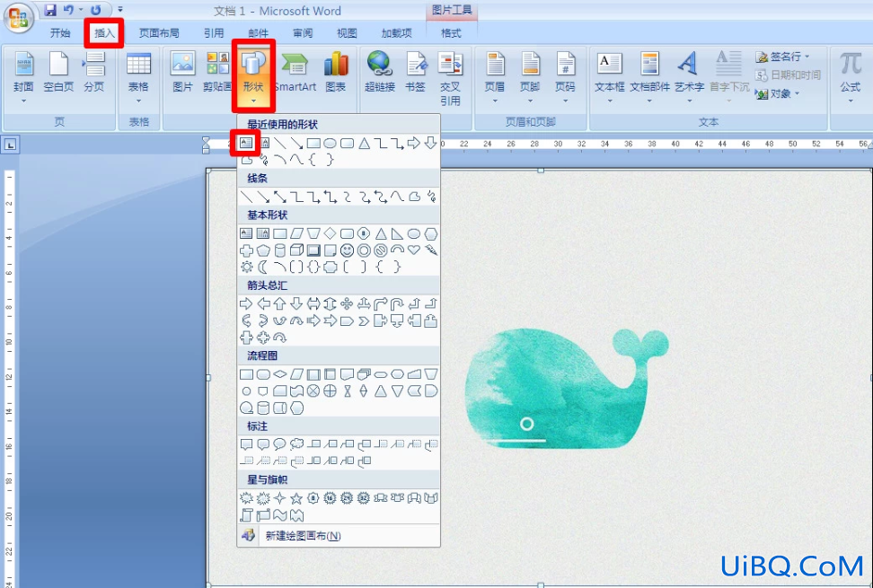Open the 公式 equation button
The image size is (873, 588).
(851, 78)
